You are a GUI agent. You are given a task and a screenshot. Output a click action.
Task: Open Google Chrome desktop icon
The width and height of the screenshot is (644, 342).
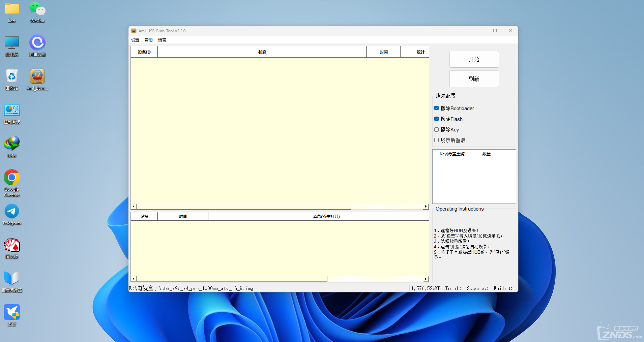coord(12,178)
